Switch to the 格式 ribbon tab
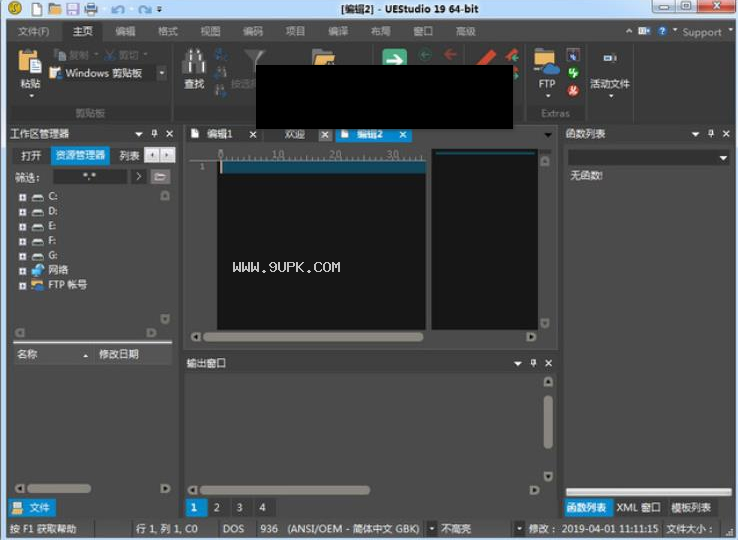 168,32
